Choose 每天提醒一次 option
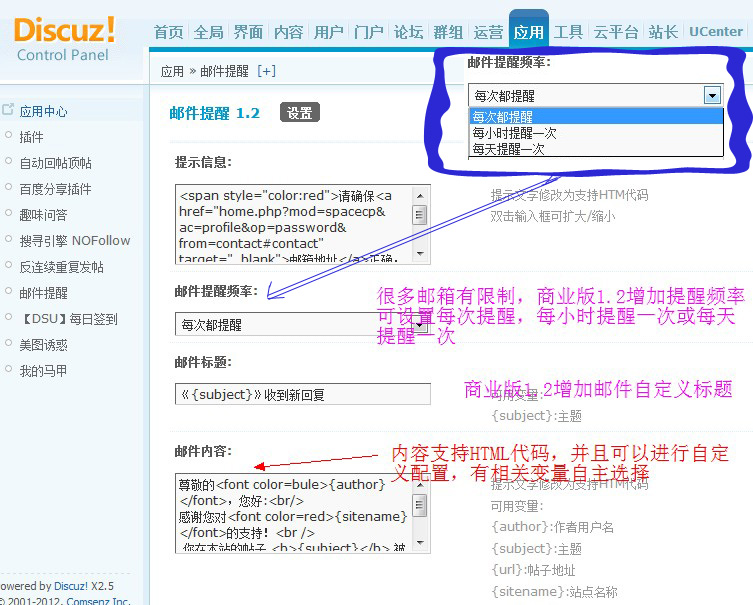Screen dimensions: 753x605 pos(596,149)
